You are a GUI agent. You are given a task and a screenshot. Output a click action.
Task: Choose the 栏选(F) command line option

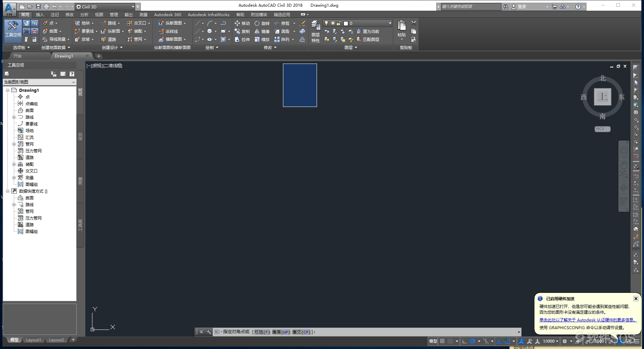[x=262, y=332]
